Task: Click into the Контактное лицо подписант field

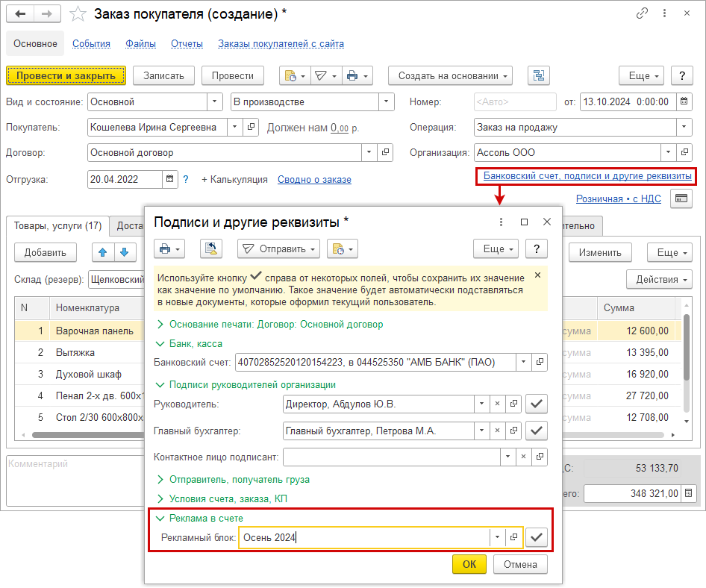Action: 390,457
